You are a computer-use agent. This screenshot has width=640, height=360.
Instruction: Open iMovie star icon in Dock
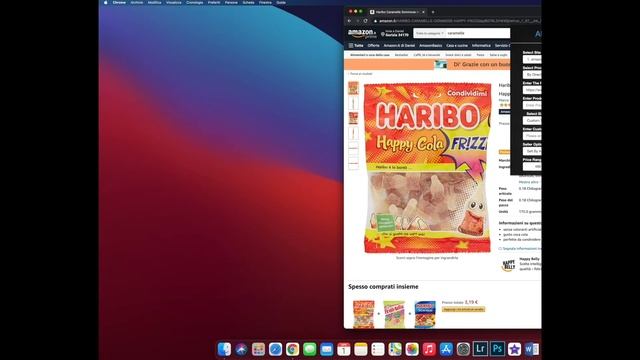click(514, 349)
